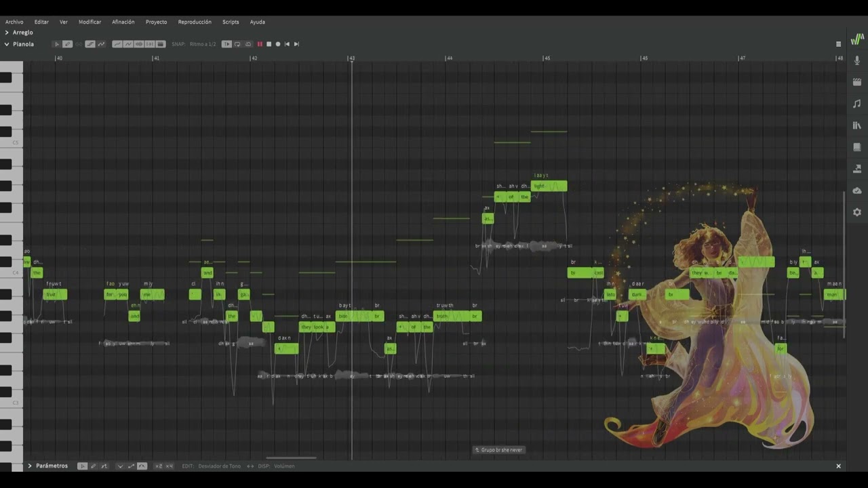
Task: Collapse the Pianola panel
Action: tap(7, 44)
